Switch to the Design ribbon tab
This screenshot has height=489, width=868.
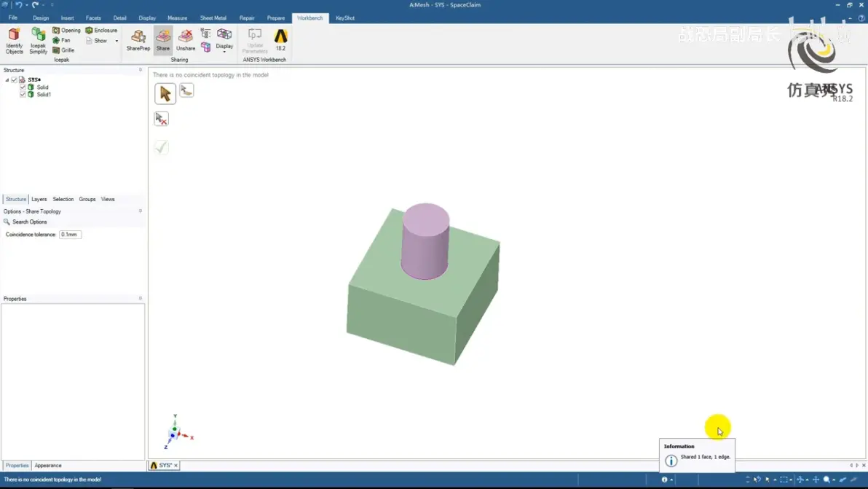pos(40,17)
